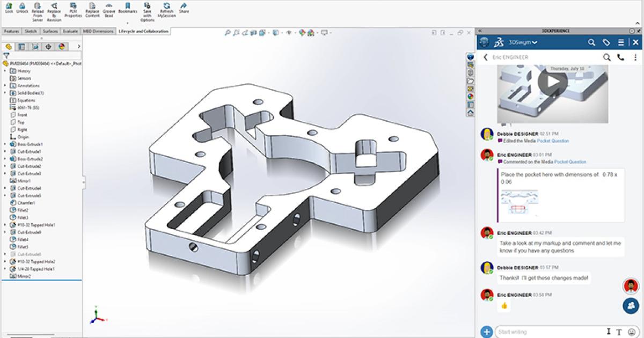
Task: Expand the Boss-Extrude1 feature node
Action: 5,144
